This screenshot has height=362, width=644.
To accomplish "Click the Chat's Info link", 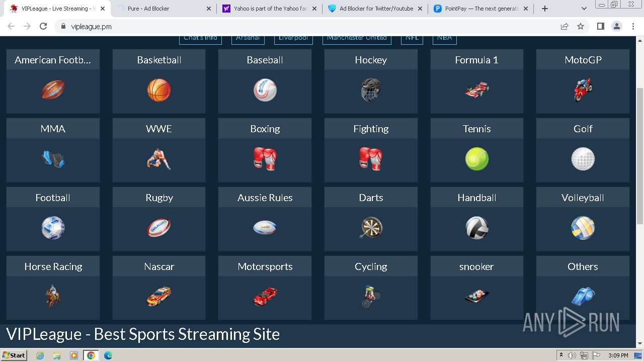I will [200, 39].
